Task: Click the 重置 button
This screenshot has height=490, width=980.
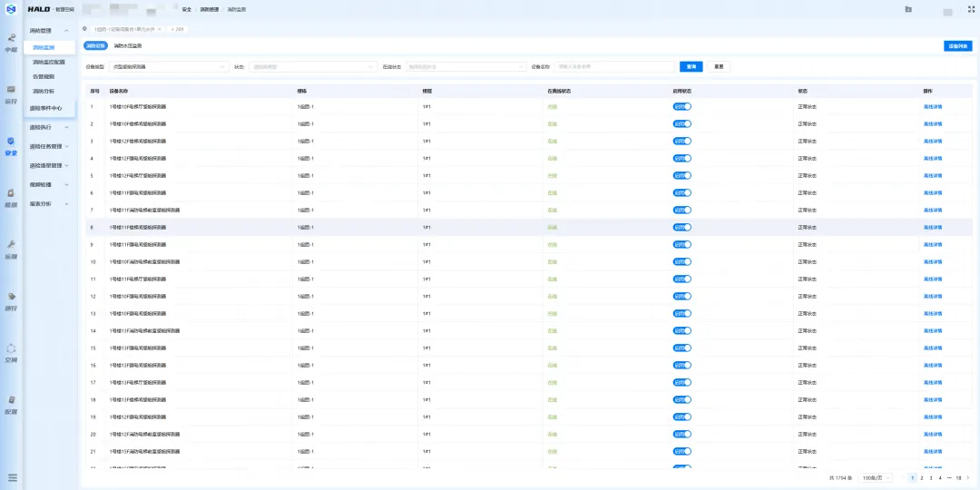Action: tap(718, 66)
